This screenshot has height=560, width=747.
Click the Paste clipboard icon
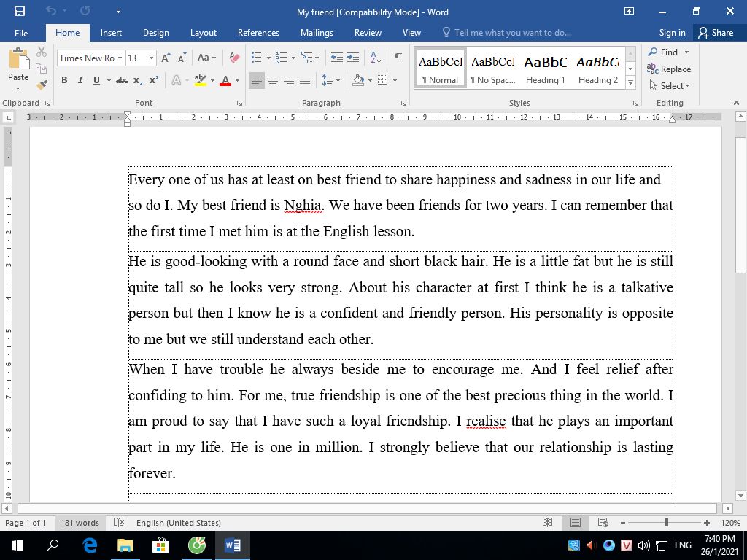click(18, 60)
